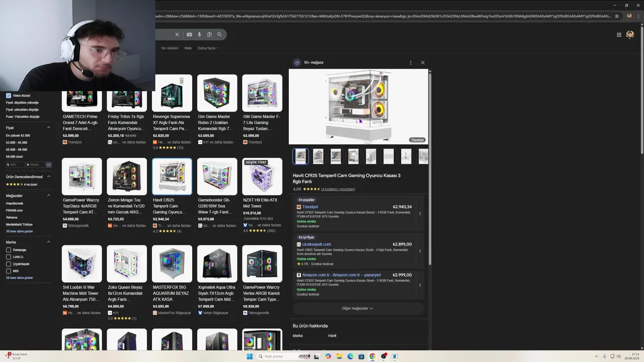
Task: Open more options for the ciceksepeti.com offer
Action: tap(420, 251)
